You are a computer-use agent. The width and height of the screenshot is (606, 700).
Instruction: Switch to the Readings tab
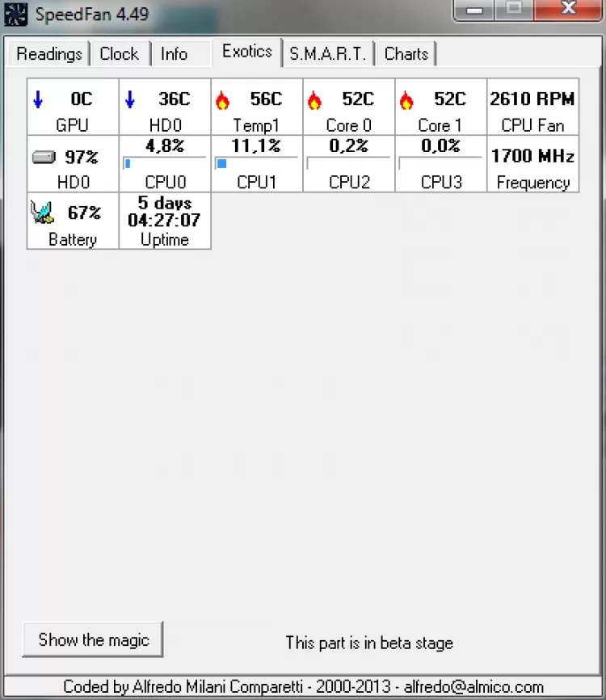tap(49, 54)
